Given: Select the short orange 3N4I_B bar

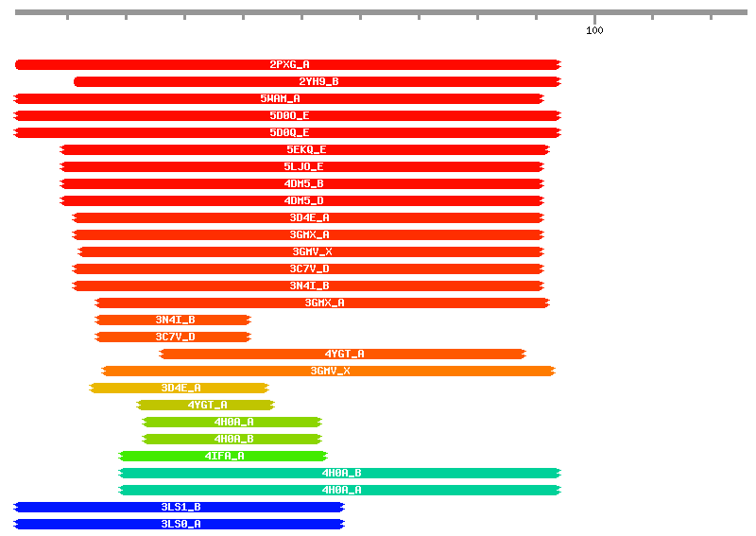Looking at the screenshot, I should point(173,320).
